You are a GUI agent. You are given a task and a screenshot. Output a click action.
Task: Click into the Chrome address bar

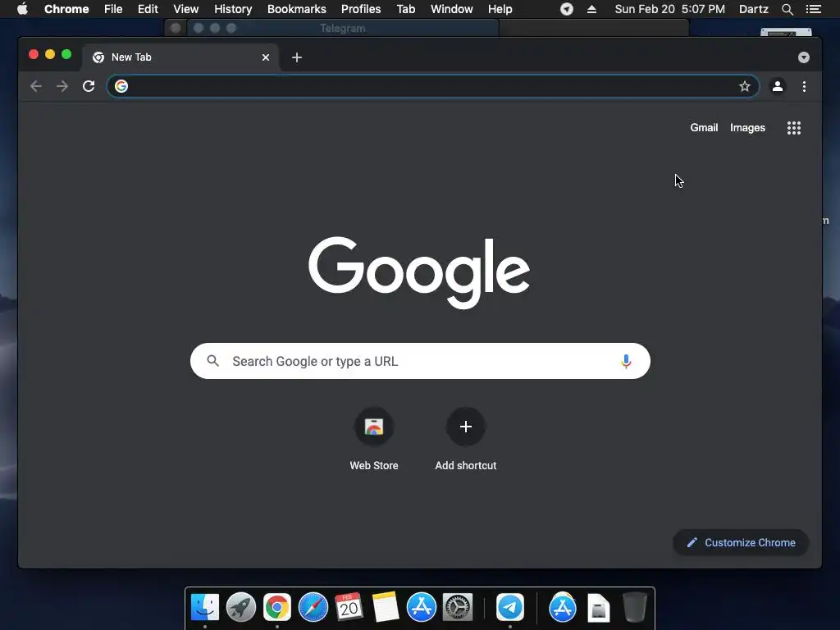(x=433, y=86)
